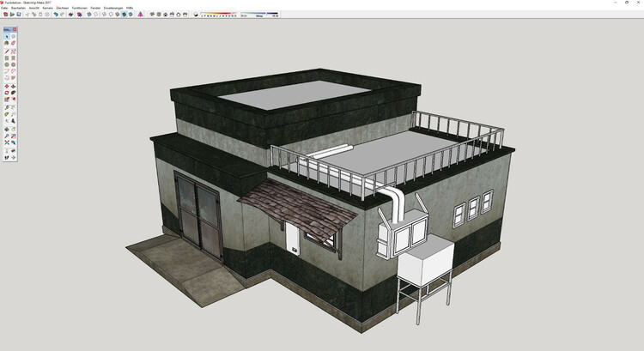Open the Kamera menu
644x351 pixels.
tap(47, 8)
